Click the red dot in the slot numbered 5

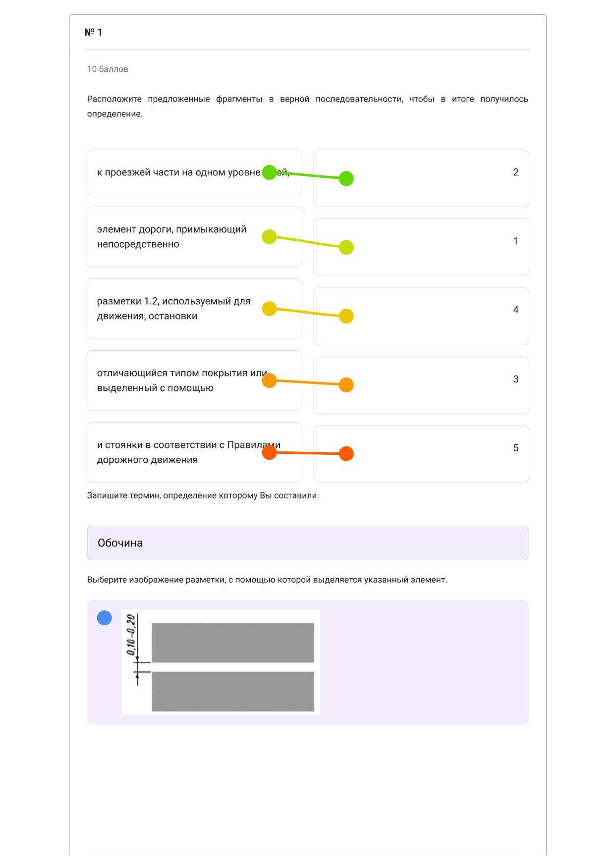tap(346, 454)
